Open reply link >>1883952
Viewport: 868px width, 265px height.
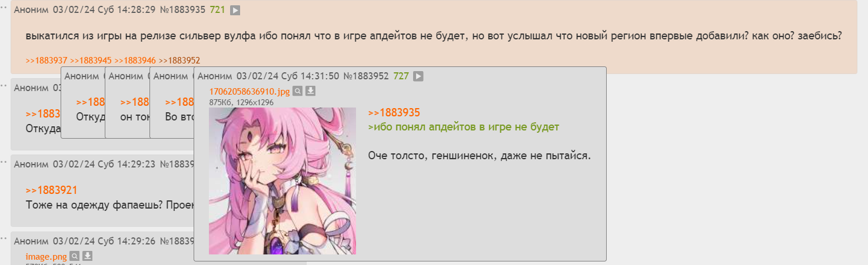click(x=179, y=60)
